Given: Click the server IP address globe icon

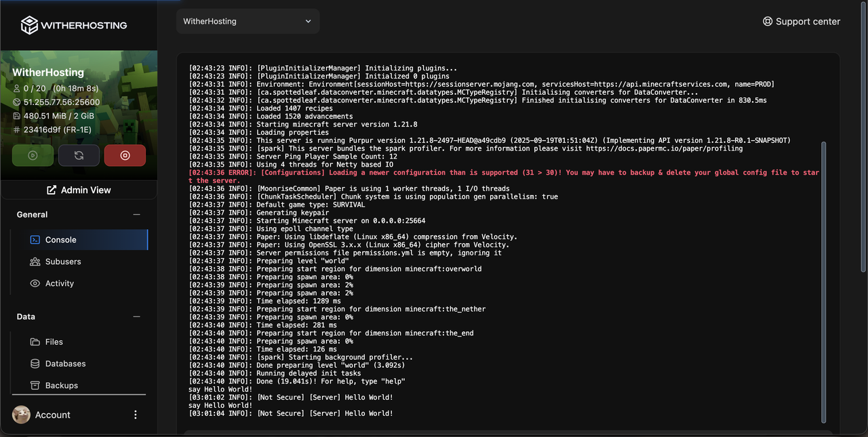Looking at the screenshot, I should coord(17,102).
